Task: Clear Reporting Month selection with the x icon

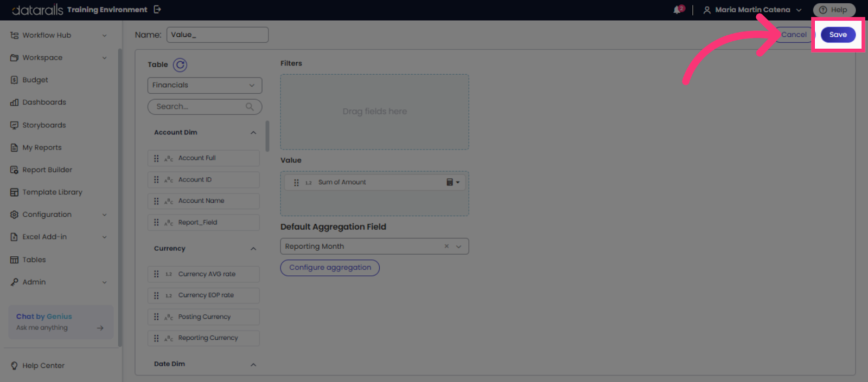Action: [446, 246]
